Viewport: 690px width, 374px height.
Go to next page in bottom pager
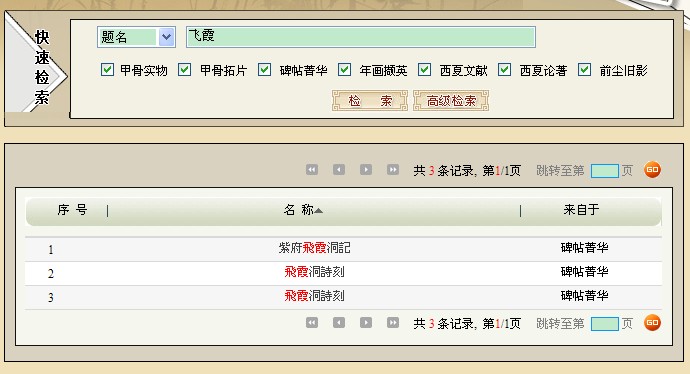(366, 323)
